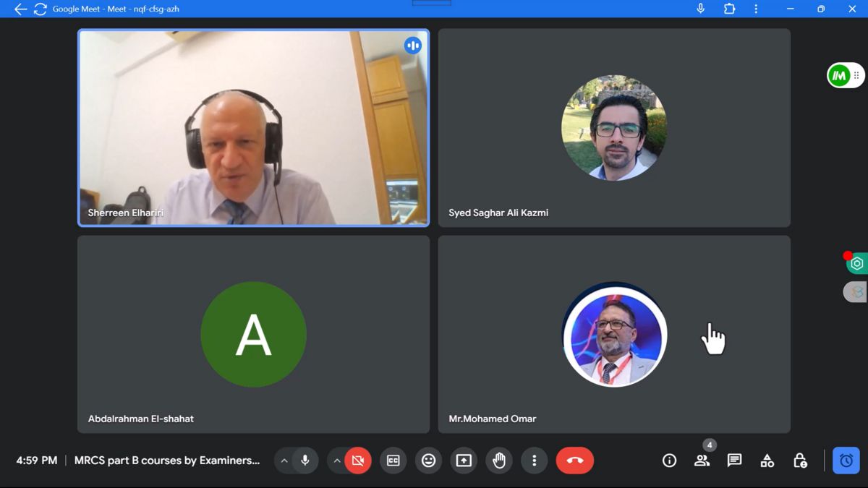Click the name label Syed Saghar Ali Kazmi
868x488 pixels.
[498, 213]
